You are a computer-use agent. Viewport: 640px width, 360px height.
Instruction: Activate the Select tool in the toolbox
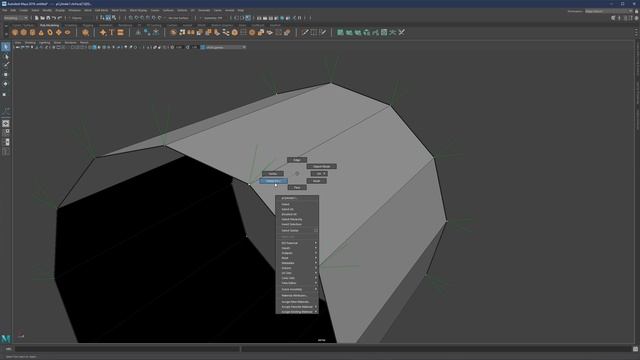(6, 47)
